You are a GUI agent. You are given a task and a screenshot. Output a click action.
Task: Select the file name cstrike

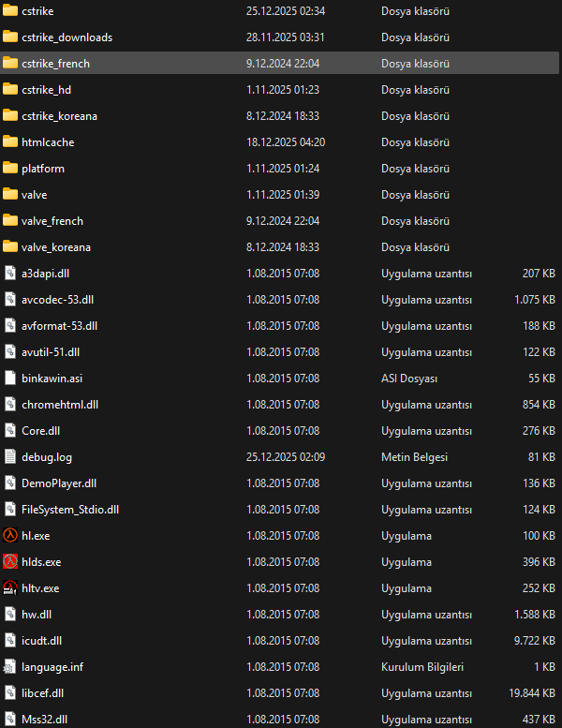coord(37,10)
